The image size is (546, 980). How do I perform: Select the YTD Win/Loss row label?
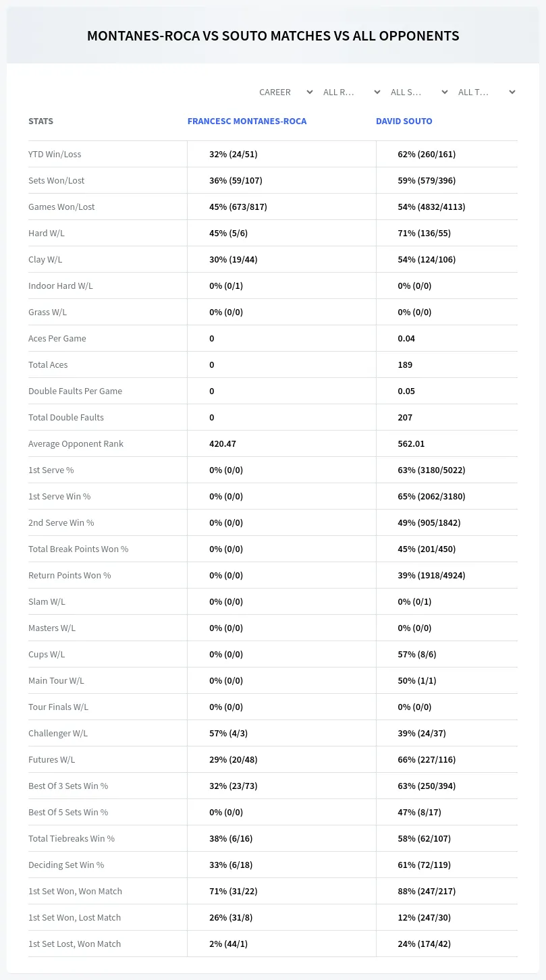point(55,155)
